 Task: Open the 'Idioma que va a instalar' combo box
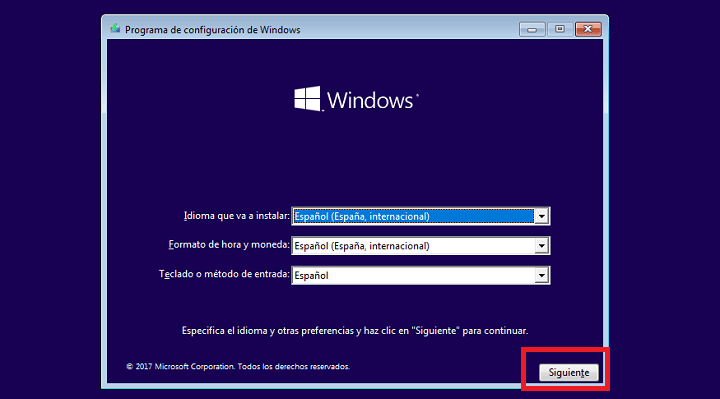point(421,216)
